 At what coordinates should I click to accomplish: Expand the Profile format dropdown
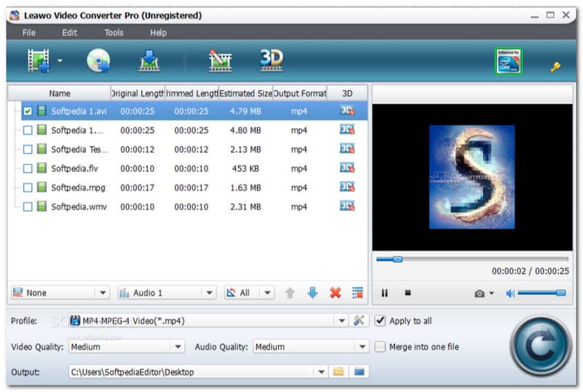(343, 321)
